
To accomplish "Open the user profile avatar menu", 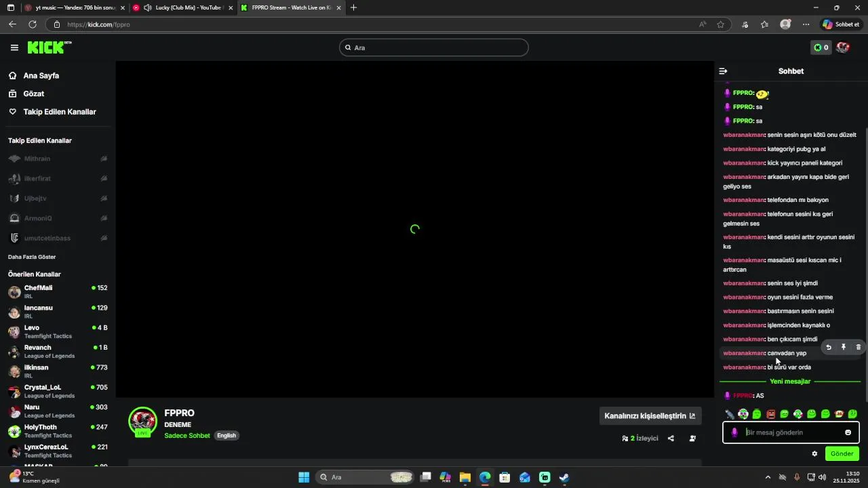I will pos(843,47).
